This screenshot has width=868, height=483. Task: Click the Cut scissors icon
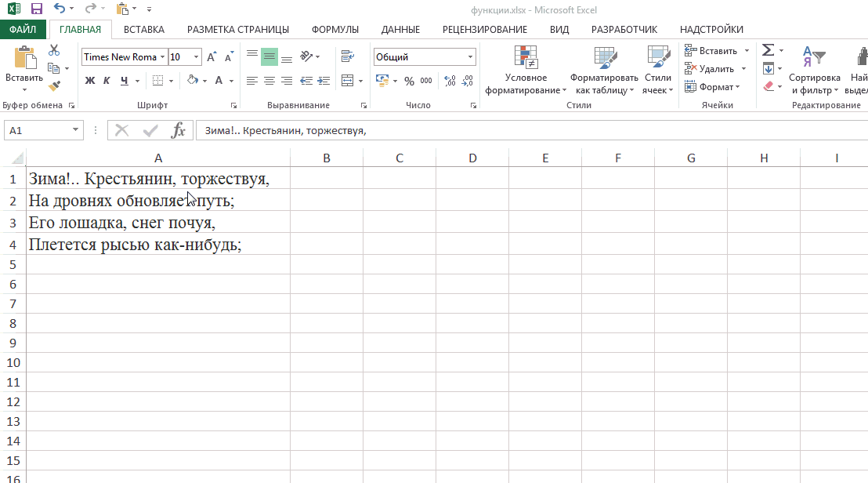click(54, 50)
